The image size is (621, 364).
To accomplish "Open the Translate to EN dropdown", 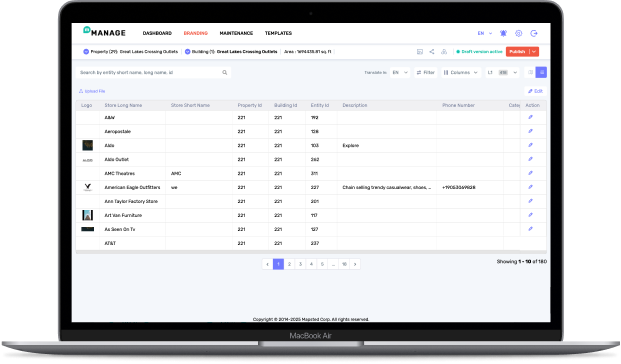I will point(400,72).
